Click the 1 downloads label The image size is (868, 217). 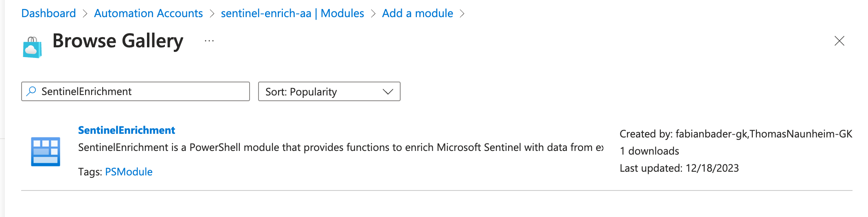[649, 151]
